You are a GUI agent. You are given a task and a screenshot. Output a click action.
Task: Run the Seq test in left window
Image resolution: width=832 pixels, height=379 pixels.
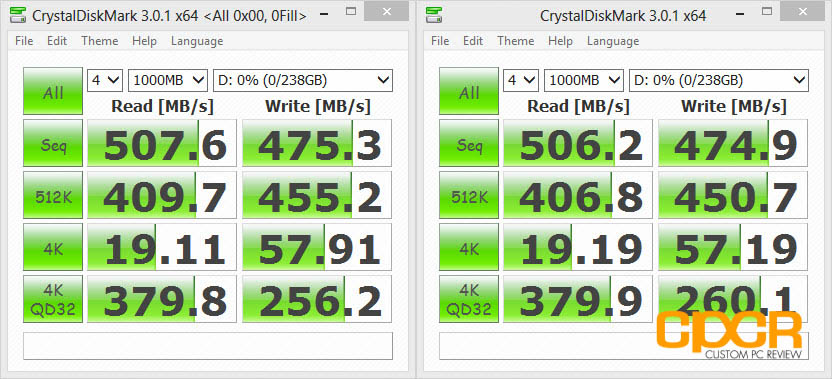[53, 143]
